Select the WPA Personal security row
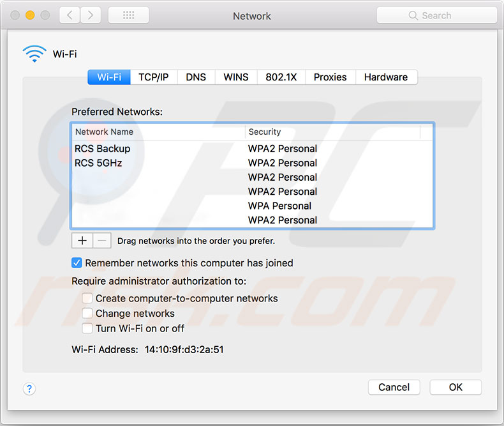Screen dimensions: 504x426 pyautogui.click(x=252, y=206)
